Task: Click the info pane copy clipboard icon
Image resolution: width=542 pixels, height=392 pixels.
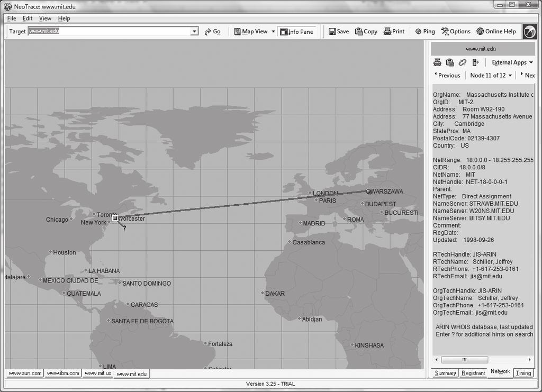Action: click(x=450, y=62)
